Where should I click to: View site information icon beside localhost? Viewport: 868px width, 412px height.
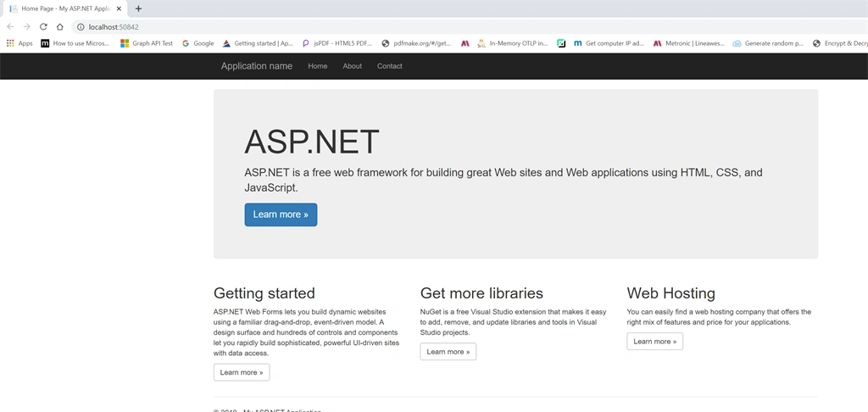81,26
